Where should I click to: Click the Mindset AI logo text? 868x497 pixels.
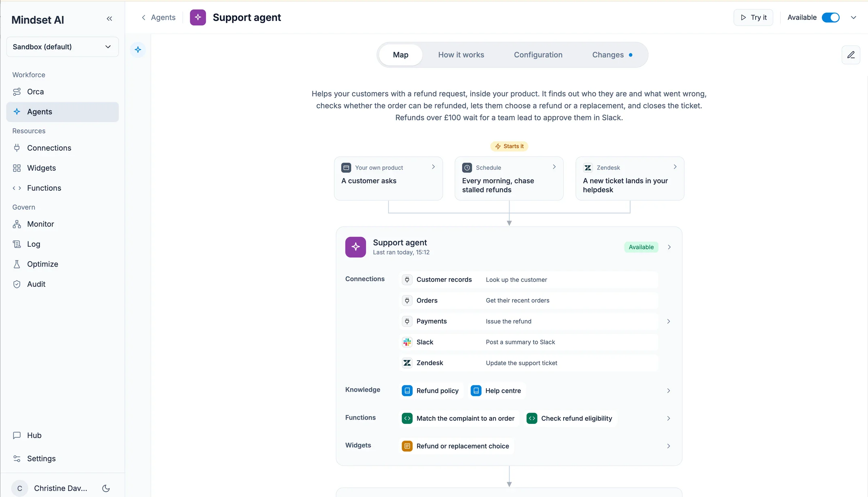(x=38, y=20)
